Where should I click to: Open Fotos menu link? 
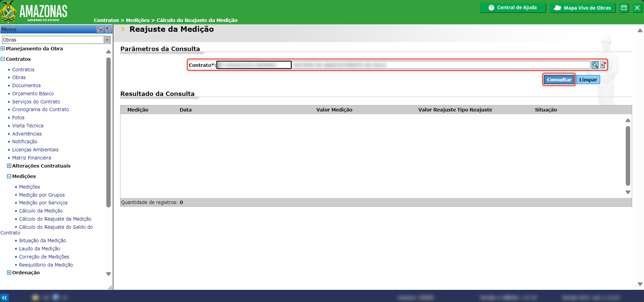[18, 118]
